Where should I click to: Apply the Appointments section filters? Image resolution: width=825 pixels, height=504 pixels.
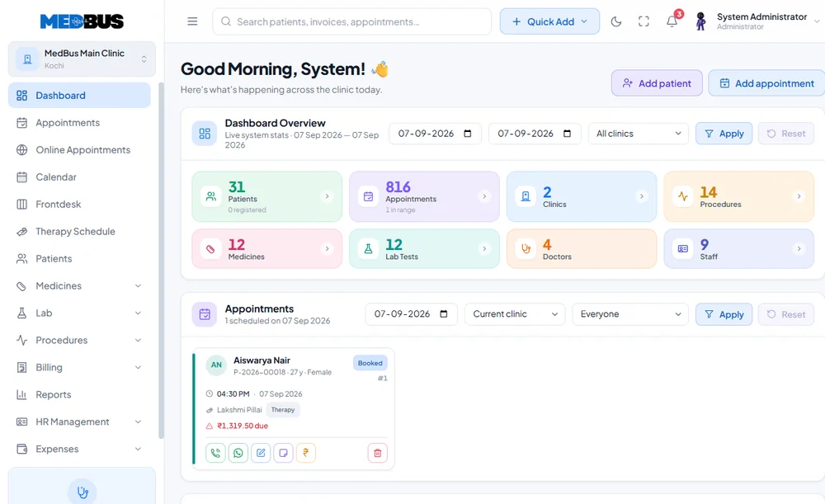click(x=724, y=314)
